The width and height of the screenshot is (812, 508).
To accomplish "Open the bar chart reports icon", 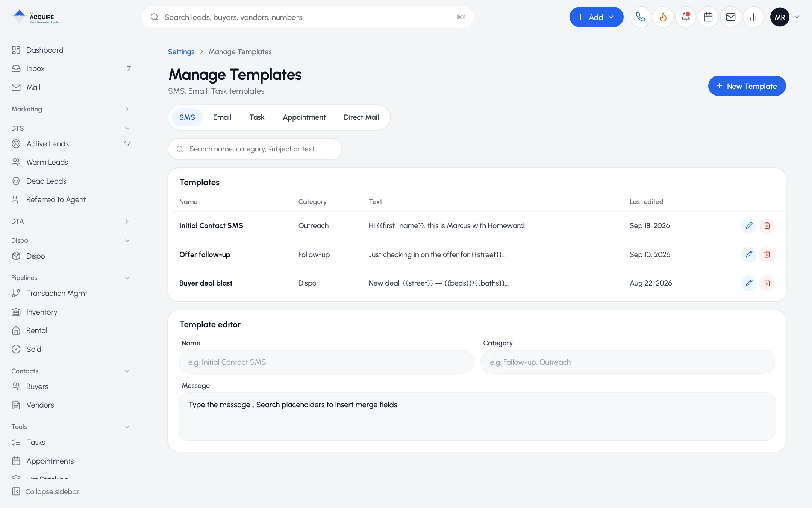I will point(753,17).
